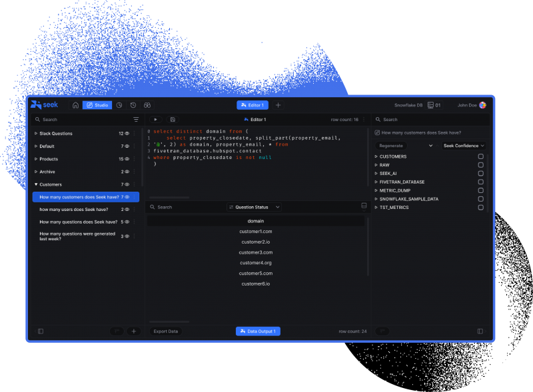Click the search field in the schema panel

point(413,119)
